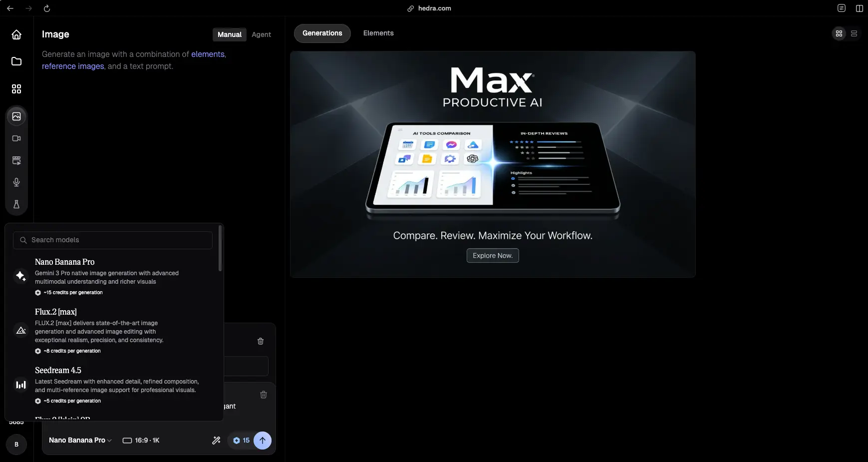Screen dimensions: 868x462
Task: Open the clapperboard scenes tool in sidebar
Action: point(16,160)
